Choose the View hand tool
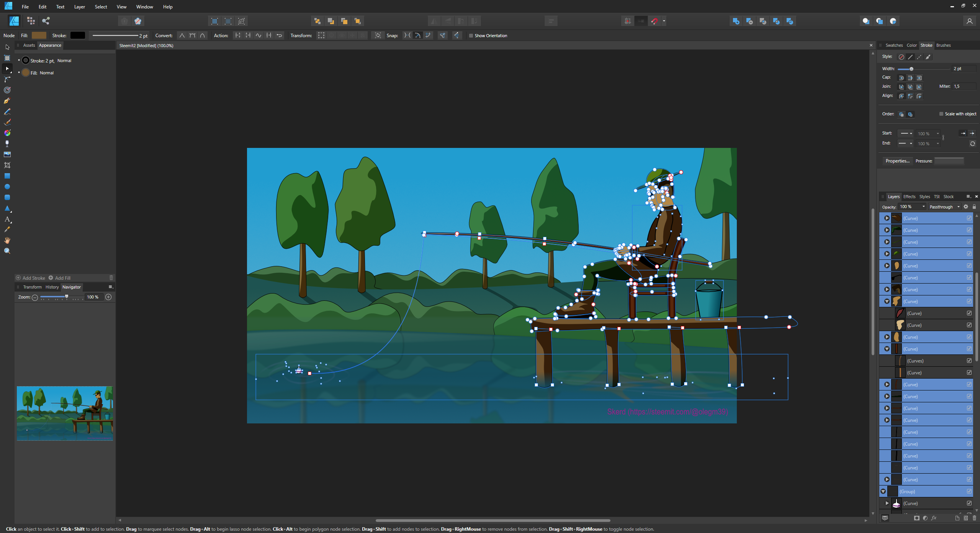The height and width of the screenshot is (533, 980). (x=7, y=240)
